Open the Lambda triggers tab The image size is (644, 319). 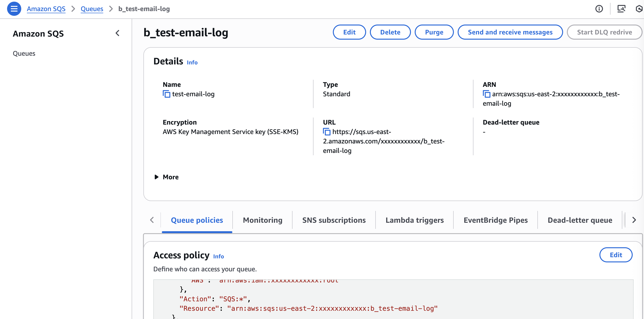pyautogui.click(x=414, y=220)
